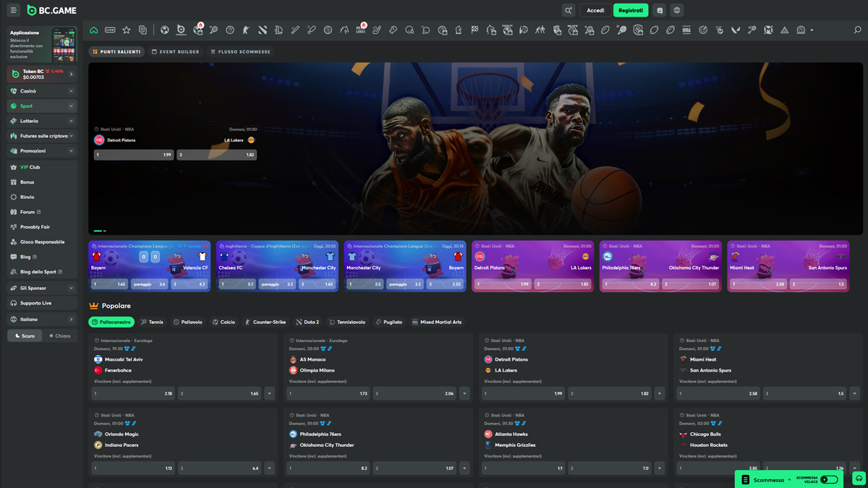
Task: Click the Registrati button
Action: click(x=630, y=10)
